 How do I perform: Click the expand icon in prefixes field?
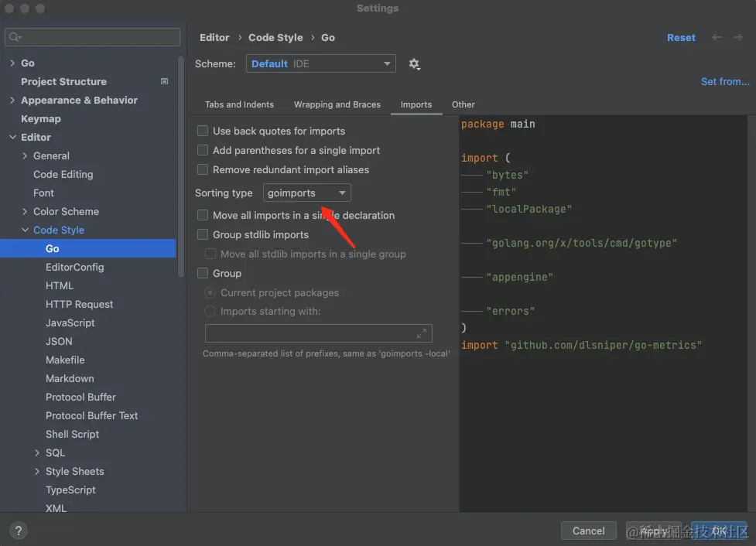click(x=422, y=333)
